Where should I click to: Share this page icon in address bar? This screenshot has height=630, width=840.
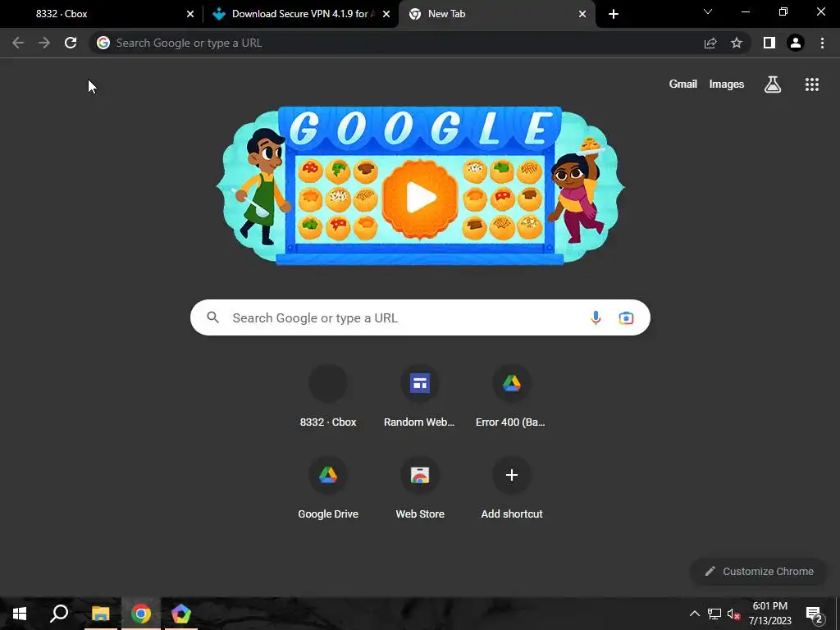(x=710, y=43)
